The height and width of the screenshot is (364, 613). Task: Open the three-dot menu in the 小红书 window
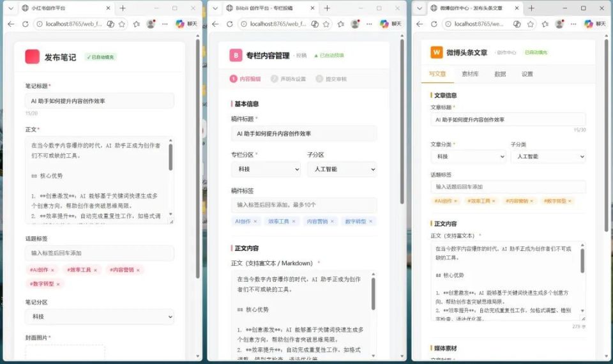pos(165,24)
